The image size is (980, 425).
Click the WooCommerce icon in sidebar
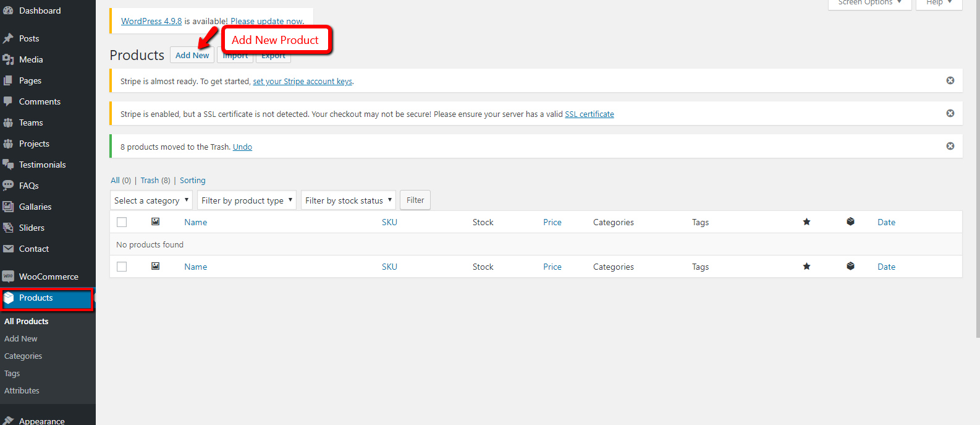coord(8,277)
